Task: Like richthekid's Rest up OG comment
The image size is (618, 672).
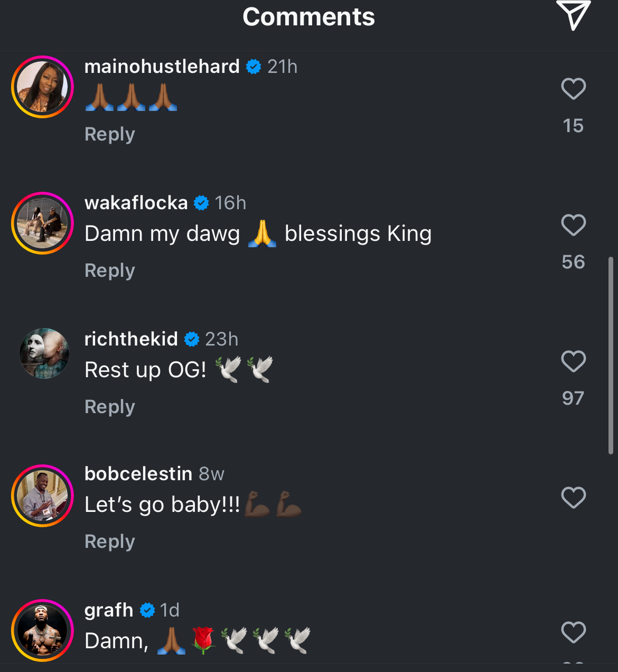Action: coord(574,361)
